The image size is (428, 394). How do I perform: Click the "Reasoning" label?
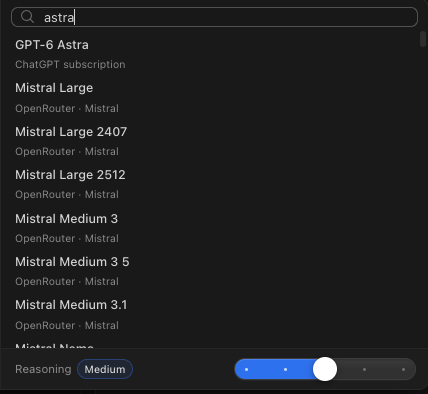(43, 369)
